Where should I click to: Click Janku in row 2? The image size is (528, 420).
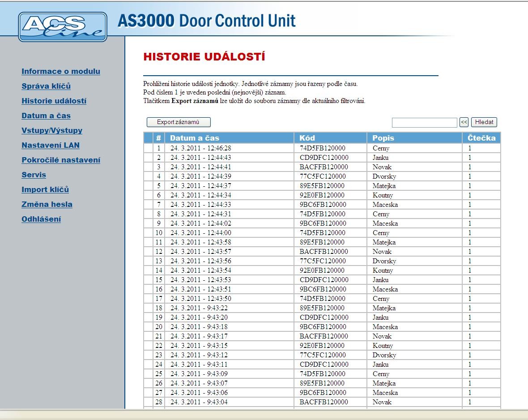click(380, 158)
